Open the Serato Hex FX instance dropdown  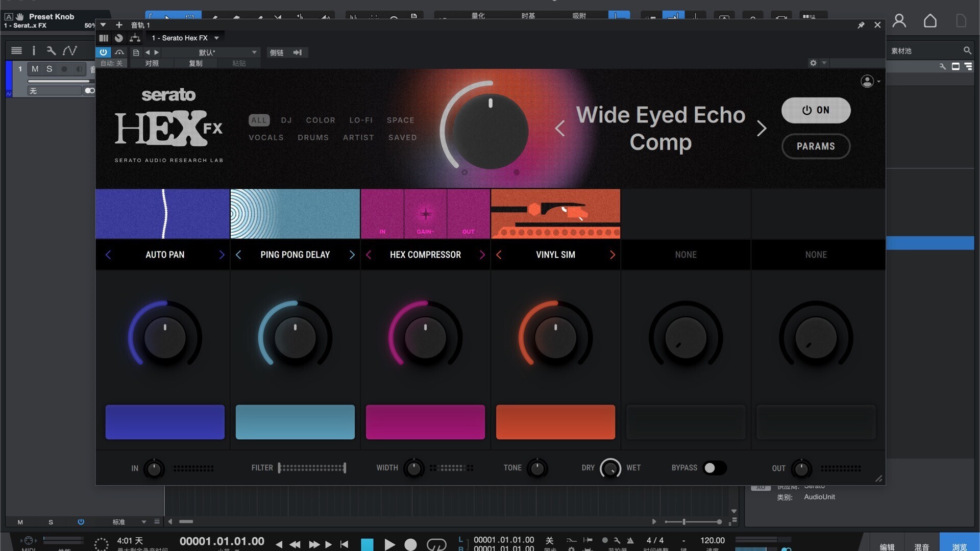coord(185,38)
